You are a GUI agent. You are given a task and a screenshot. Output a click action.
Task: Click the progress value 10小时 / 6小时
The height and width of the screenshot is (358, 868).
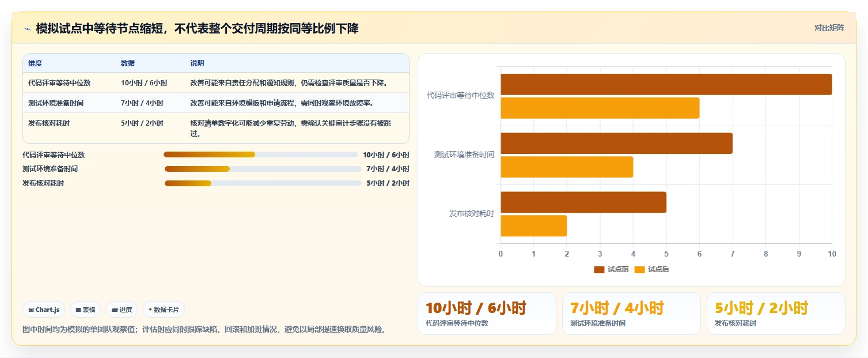click(386, 154)
